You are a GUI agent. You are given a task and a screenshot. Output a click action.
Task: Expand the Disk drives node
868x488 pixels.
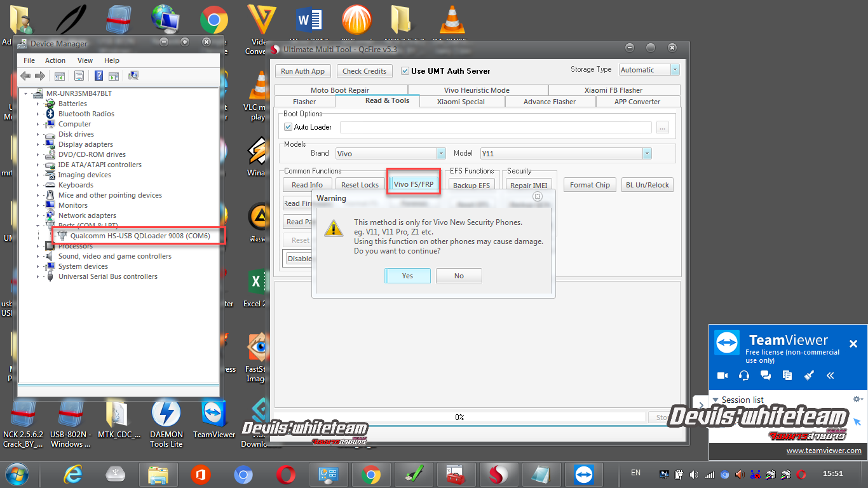pos(37,134)
